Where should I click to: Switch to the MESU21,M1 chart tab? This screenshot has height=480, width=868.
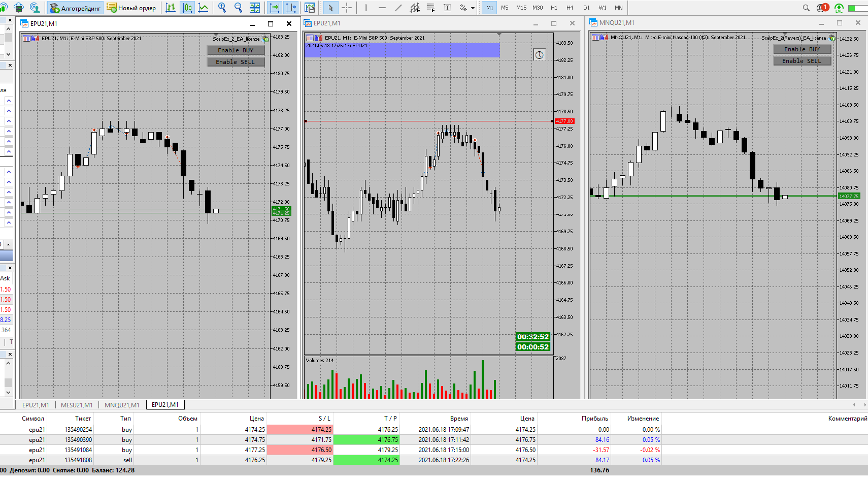point(77,405)
